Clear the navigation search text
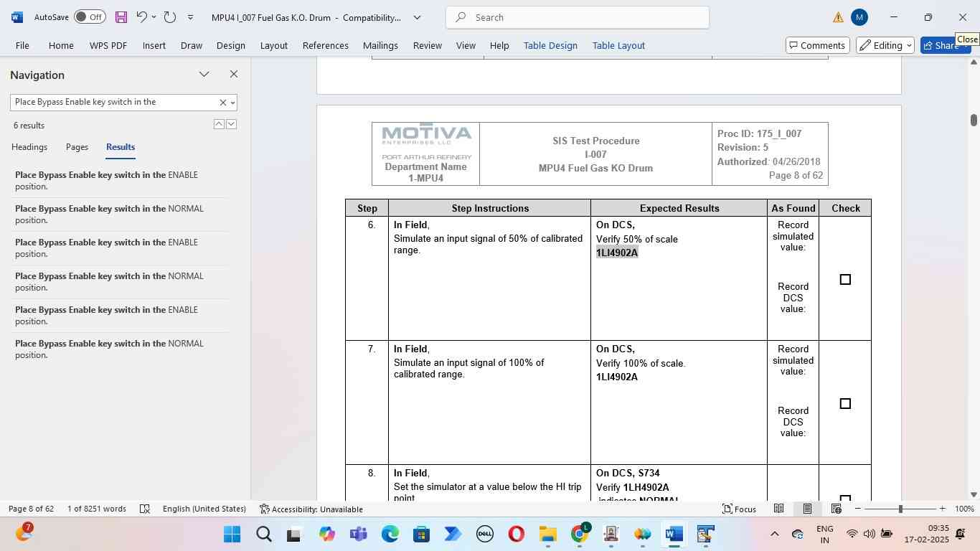980x551 pixels. click(x=222, y=103)
